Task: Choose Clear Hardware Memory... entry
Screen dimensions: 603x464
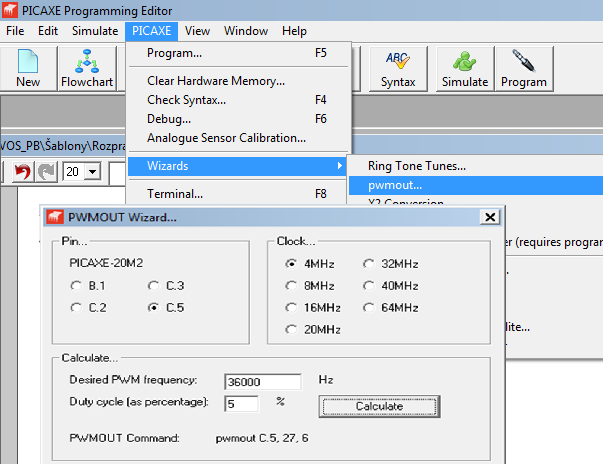Action: [238, 81]
